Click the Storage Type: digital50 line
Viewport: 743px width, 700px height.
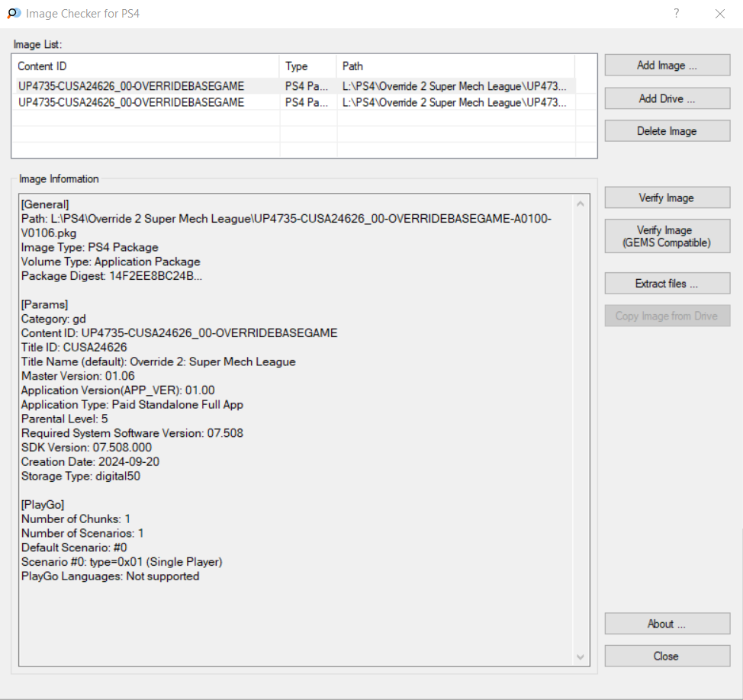point(81,476)
